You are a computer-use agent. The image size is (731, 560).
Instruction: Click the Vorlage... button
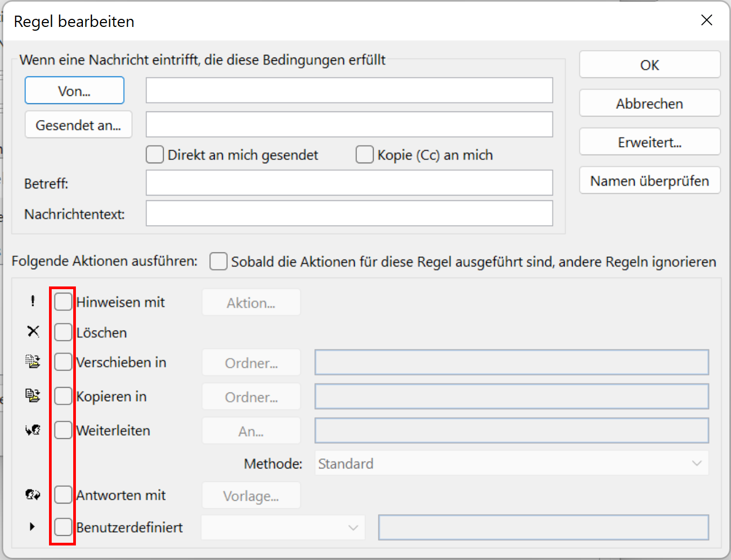click(x=251, y=496)
